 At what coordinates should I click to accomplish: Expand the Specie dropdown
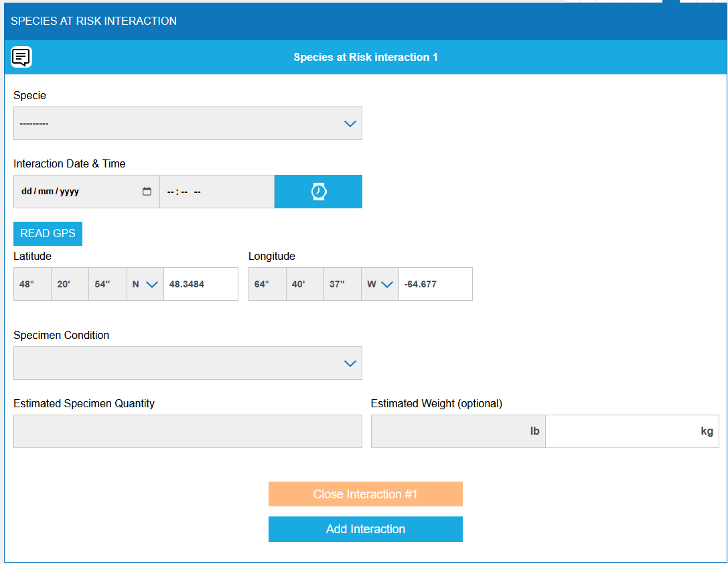[x=188, y=123]
